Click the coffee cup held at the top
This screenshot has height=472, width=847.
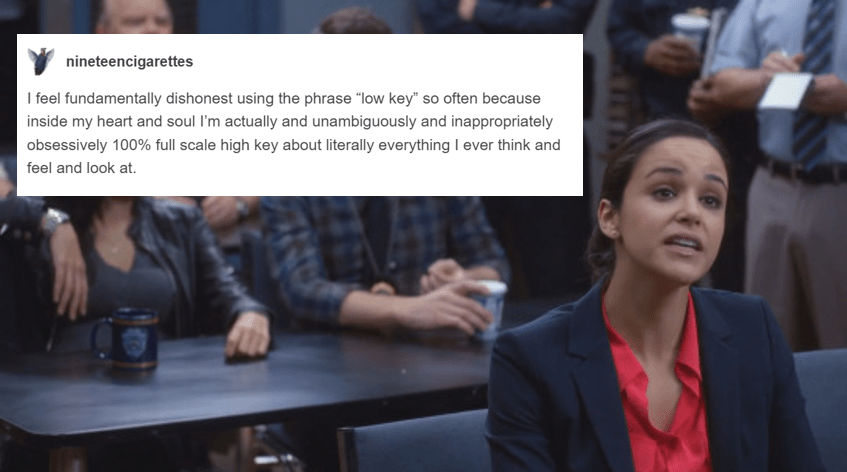691,30
